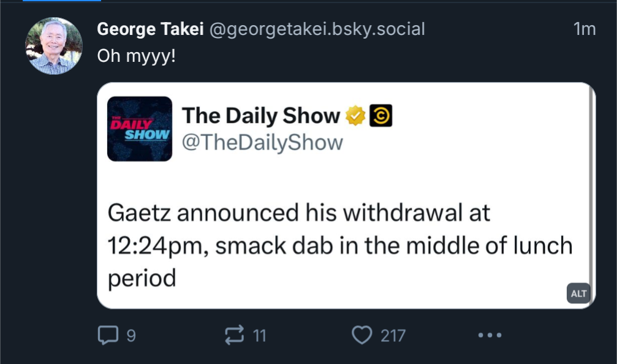Repost using the repost arrows icon
Viewport: 617px width, 364px height.
[x=235, y=335]
